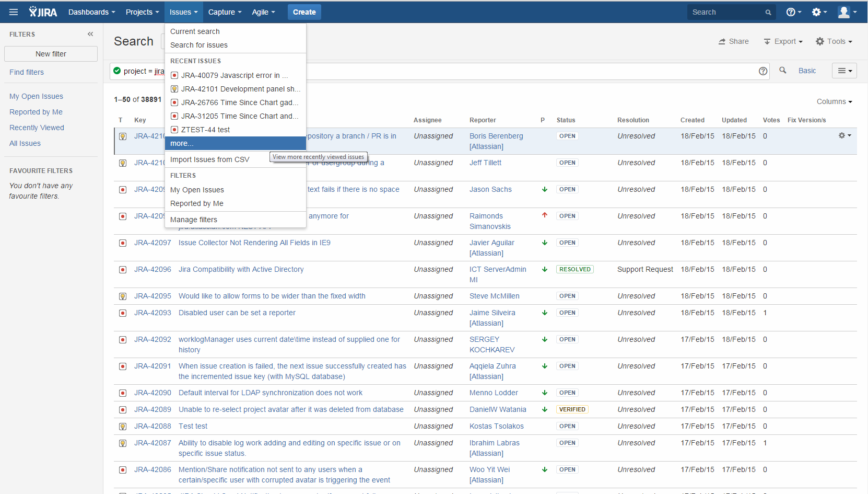
Task: Open actions gear for first issue row
Action: coord(844,135)
